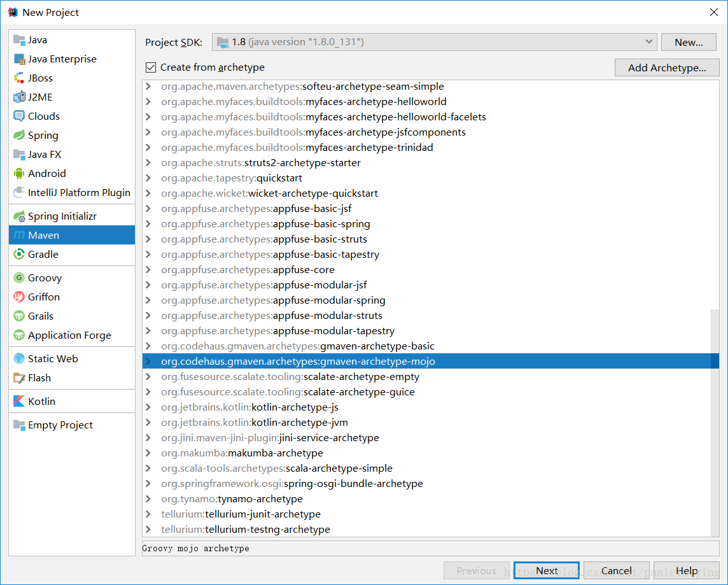Expand the tapestry quickstart archetype
728x585 pixels.
click(x=148, y=178)
